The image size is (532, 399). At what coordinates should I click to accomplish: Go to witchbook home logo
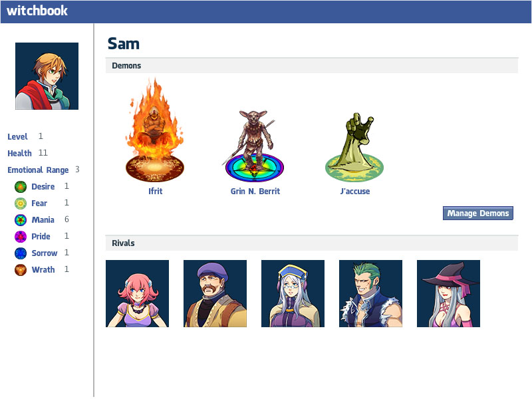click(x=37, y=11)
